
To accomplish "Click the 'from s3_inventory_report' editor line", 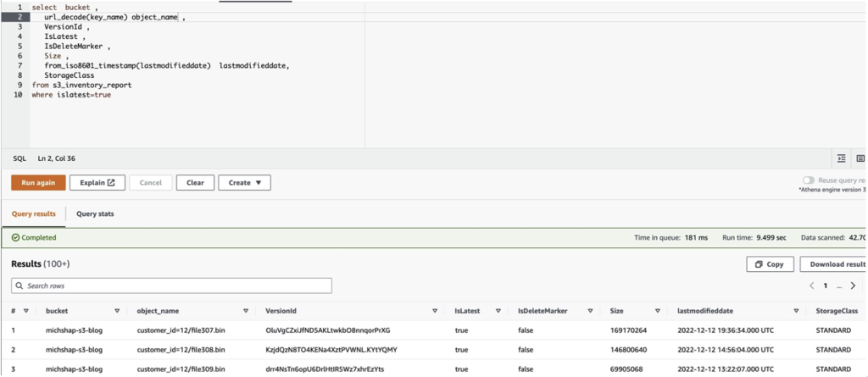I will click(x=82, y=86).
